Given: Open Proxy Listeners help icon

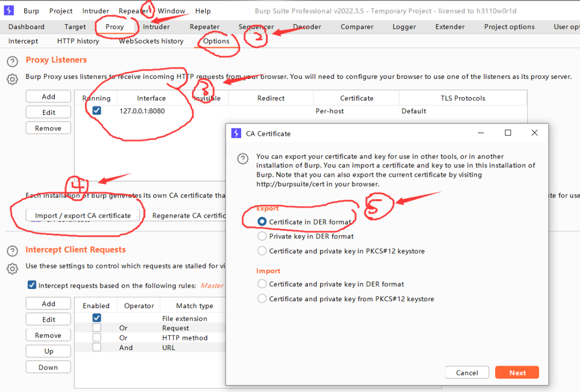Looking at the screenshot, I should [x=12, y=61].
